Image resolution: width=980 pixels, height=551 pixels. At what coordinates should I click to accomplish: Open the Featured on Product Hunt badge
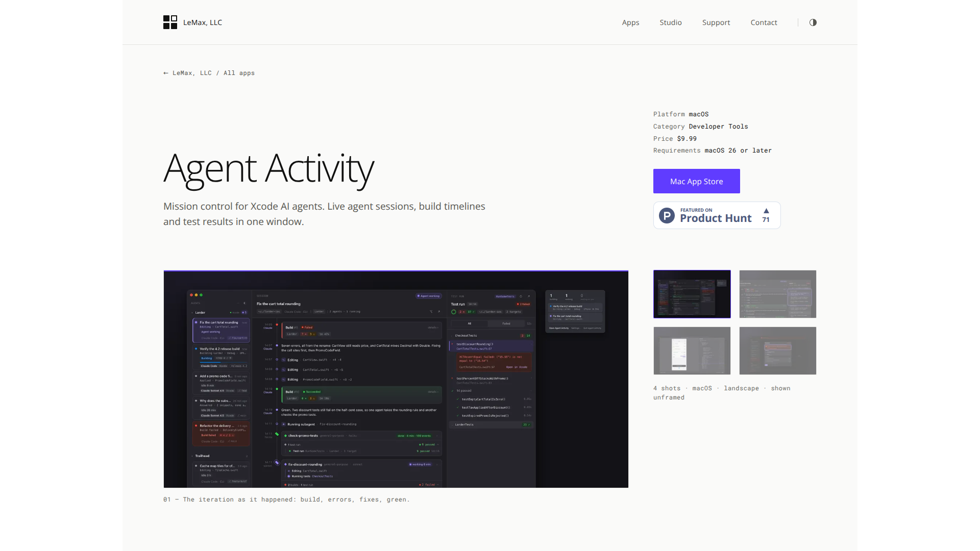(717, 215)
